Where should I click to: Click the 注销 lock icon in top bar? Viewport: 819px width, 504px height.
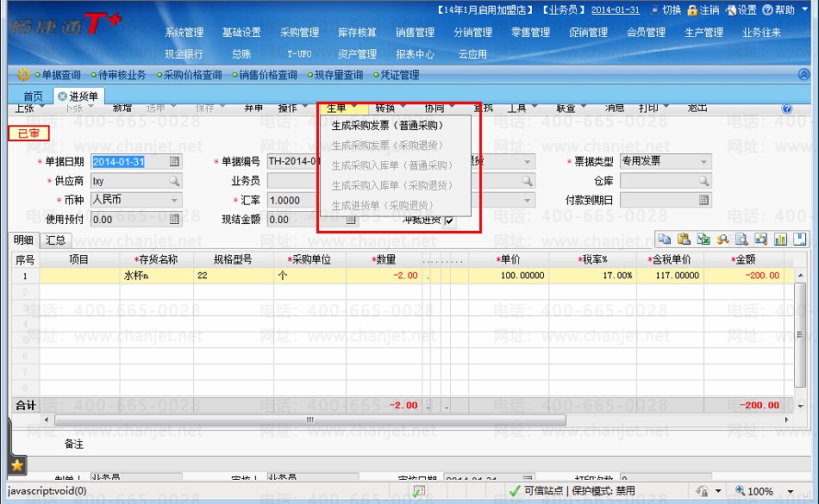(692, 10)
